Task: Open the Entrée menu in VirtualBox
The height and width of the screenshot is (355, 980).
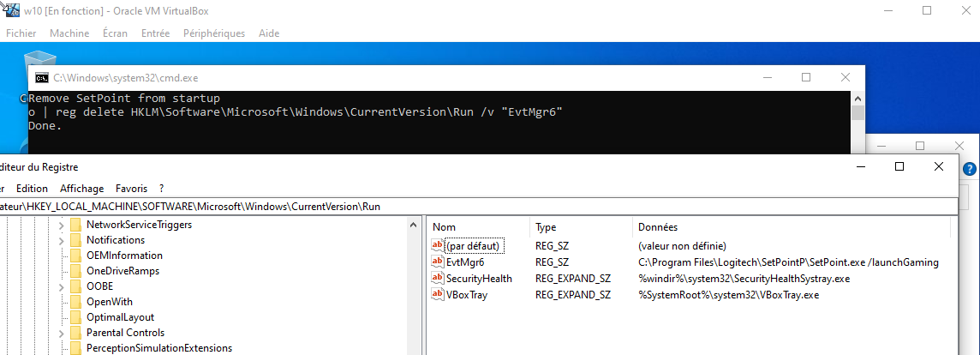Action: coord(156,33)
